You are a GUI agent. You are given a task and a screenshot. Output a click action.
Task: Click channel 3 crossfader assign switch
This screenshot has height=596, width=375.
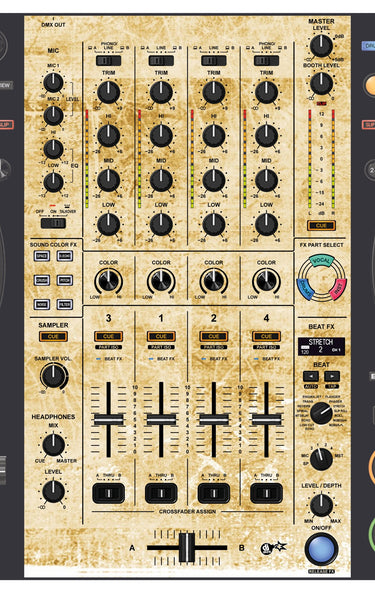pyautogui.click(x=109, y=493)
